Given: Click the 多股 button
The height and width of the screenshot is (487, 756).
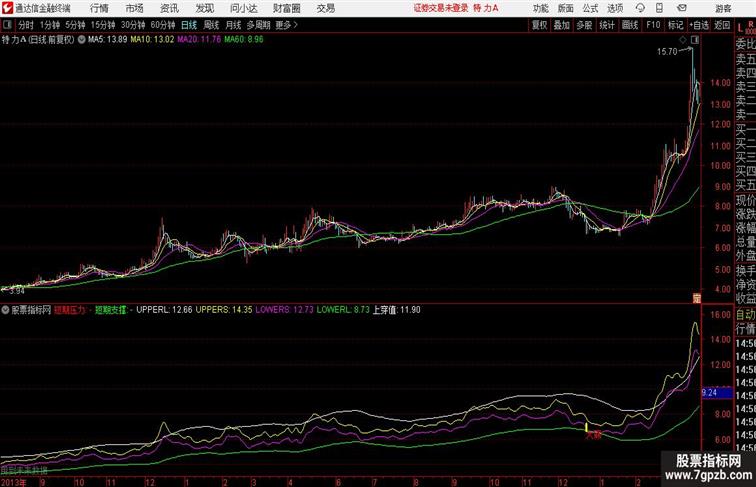Looking at the screenshot, I should (584, 25).
